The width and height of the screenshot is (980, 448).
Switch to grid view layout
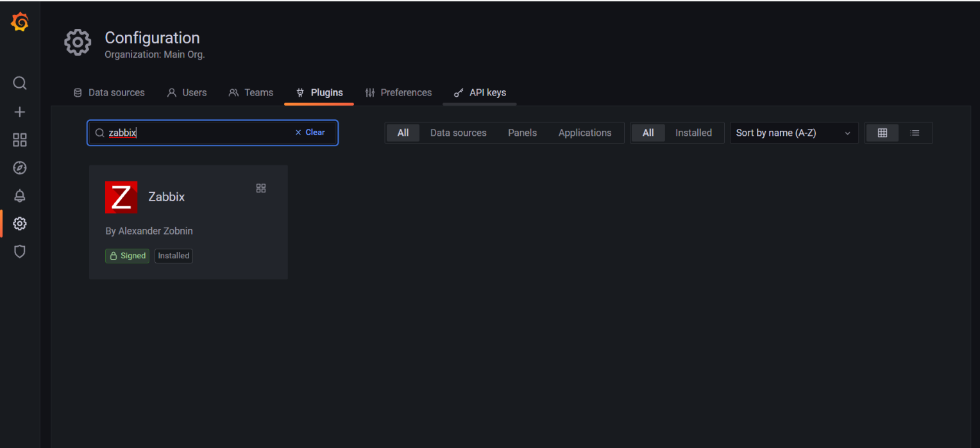pos(883,133)
